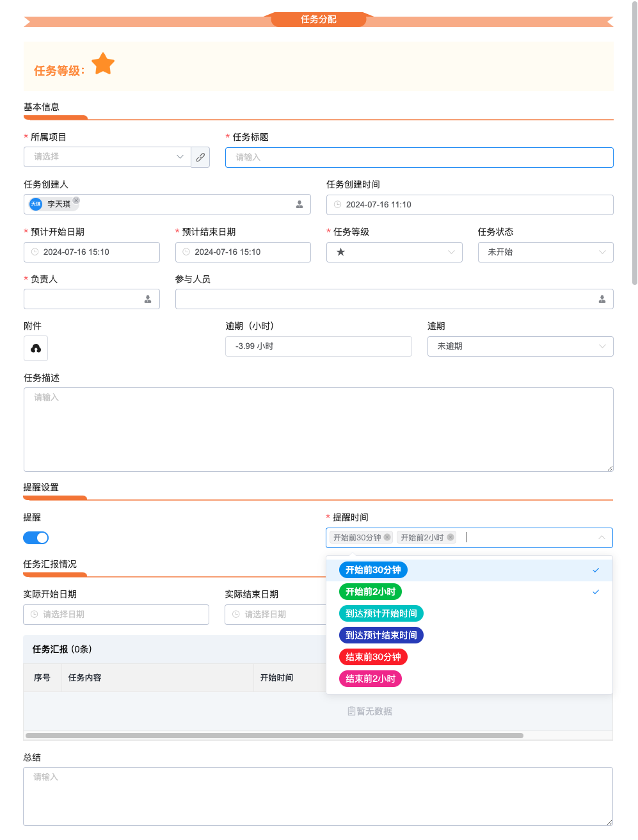Click person icon in 负责人 field
The image size is (638, 840).
[148, 299]
